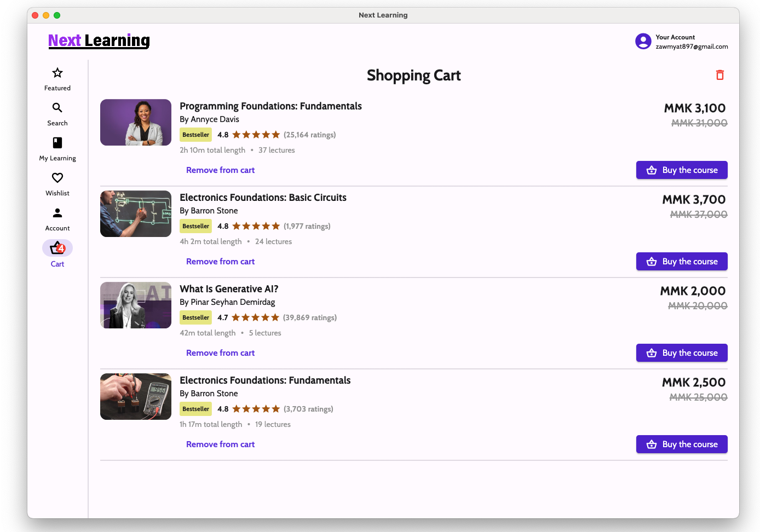Buy the What Is Generative AI? course
This screenshot has width=760, height=532.
pos(681,353)
